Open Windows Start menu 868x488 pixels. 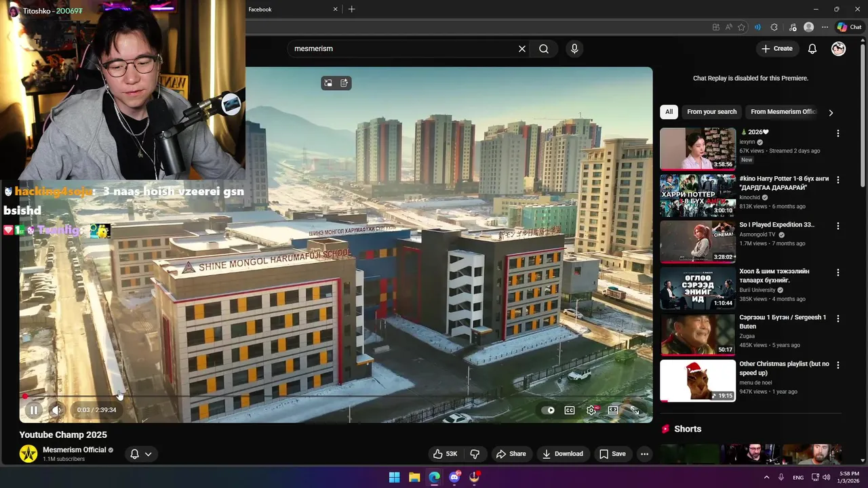click(x=394, y=477)
